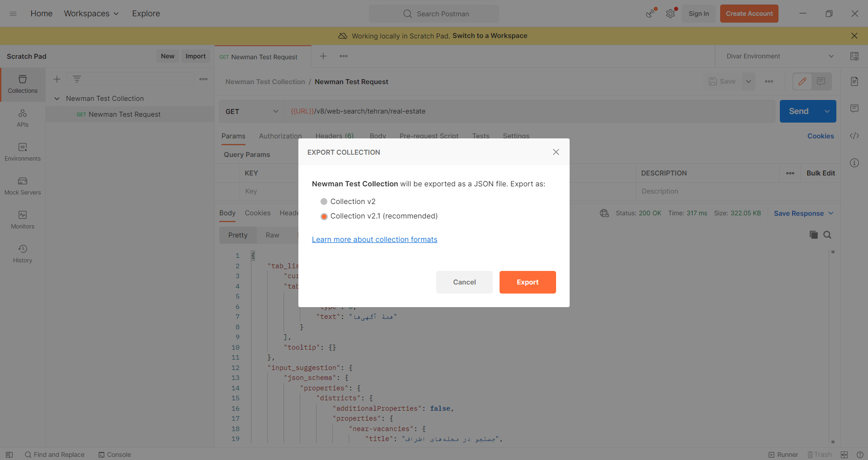Expand the Save options arrow
Image resolution: width=868 pixels, height=460 pixels.
point(749,81)
